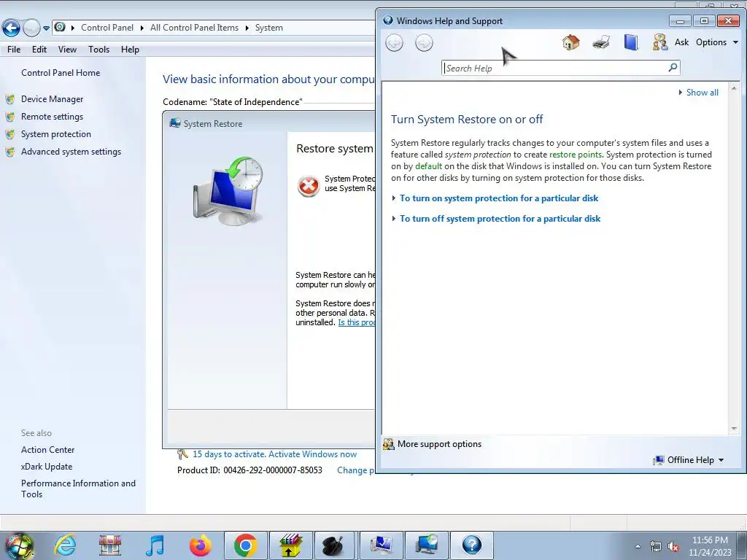
Task: Launch Firefox from taskbar
Action: tap(200, 545)
